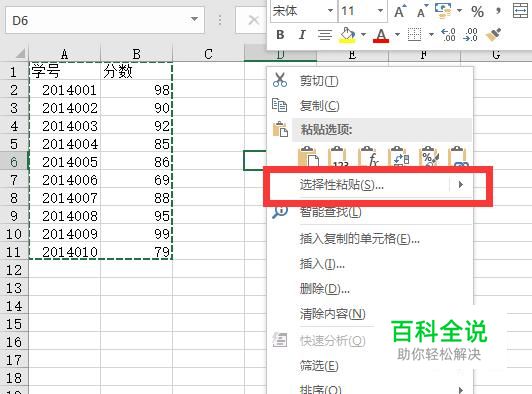532x394 pixels.
Task: Click cell containing 学号
Action: pyautogui.click(x=65, y=72)
